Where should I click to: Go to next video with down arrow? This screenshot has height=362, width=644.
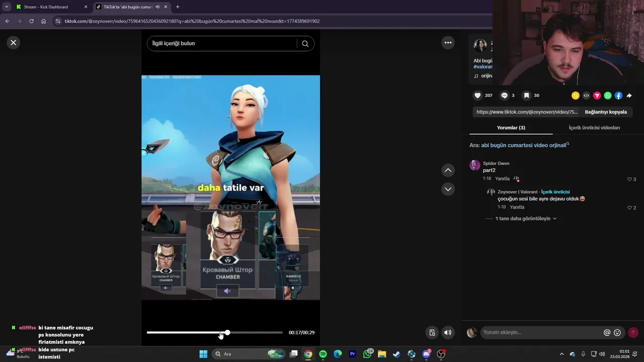click(x=448, y=189)
